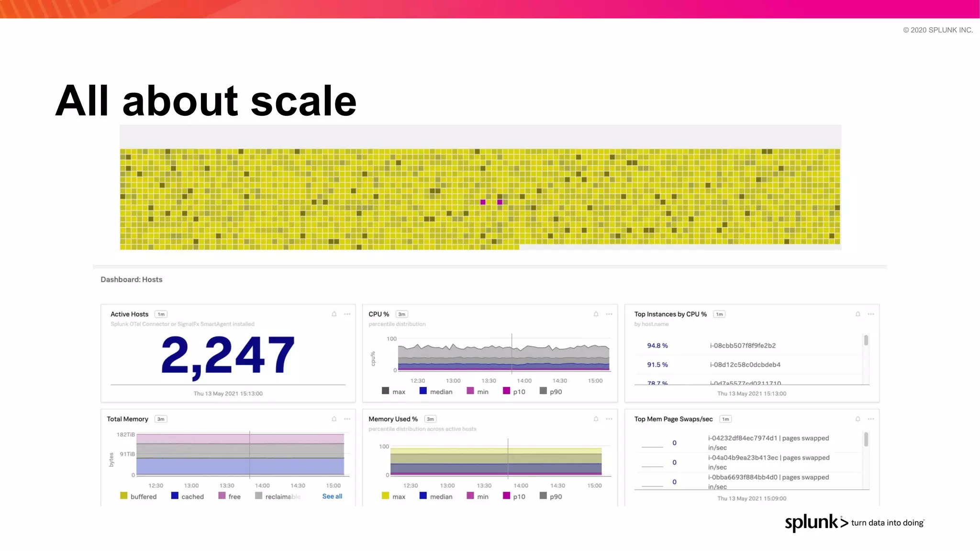Toggle the free series in Total Memory legend

click(x=230, y=496)
